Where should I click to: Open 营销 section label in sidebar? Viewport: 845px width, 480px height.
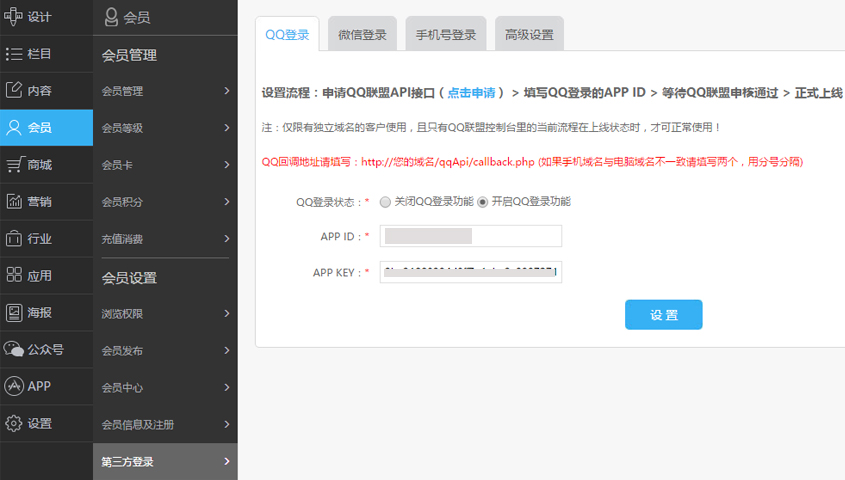point(39,201)
